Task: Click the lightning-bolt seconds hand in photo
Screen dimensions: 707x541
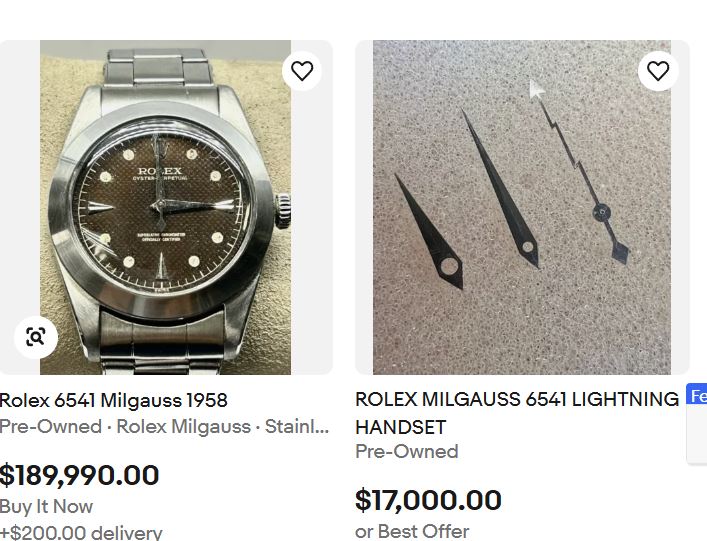Action: (x=579, y=171)
